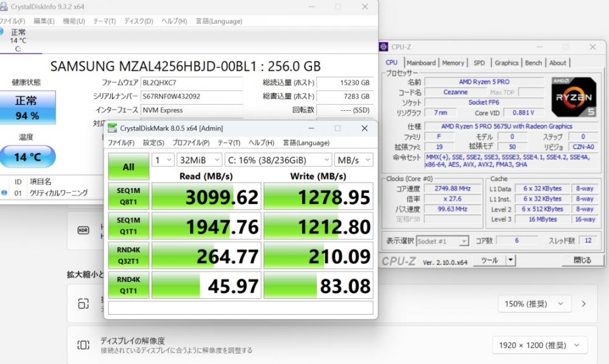This screenshot has width=609, height=364.
Task: Open the C: drive selection dropdown
Action: click(278, 160)
